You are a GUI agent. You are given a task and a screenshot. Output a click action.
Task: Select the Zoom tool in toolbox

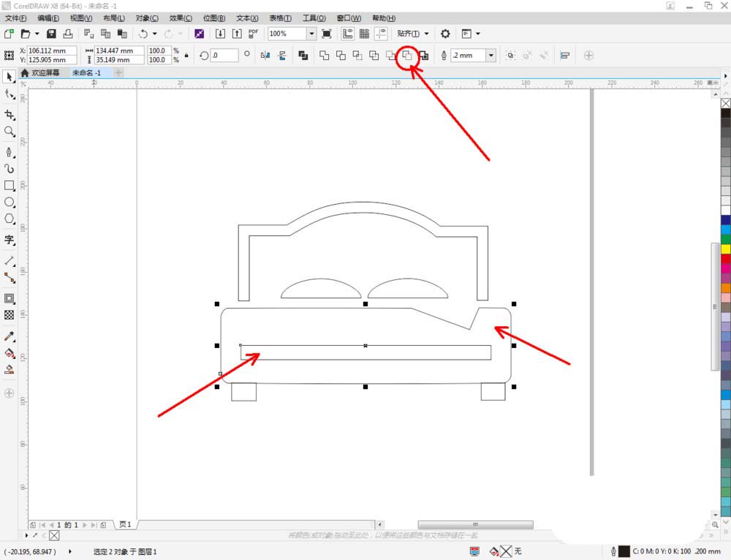9,132
